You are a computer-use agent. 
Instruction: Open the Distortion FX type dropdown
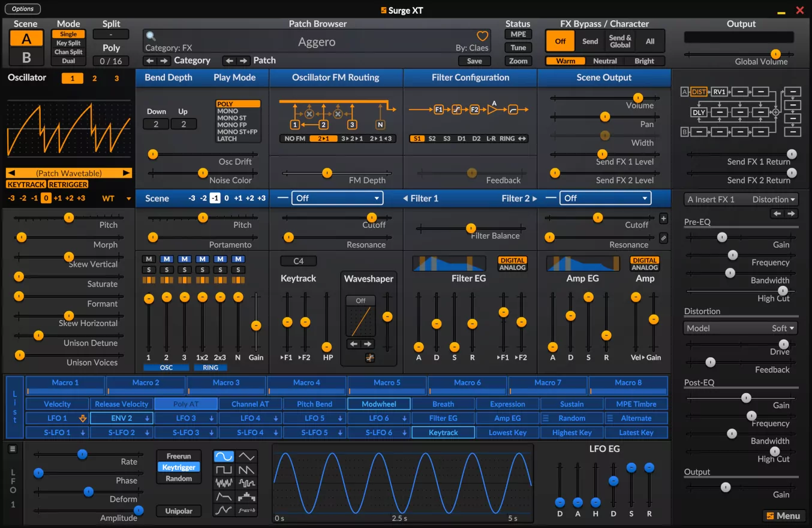(x=774, y=199)
